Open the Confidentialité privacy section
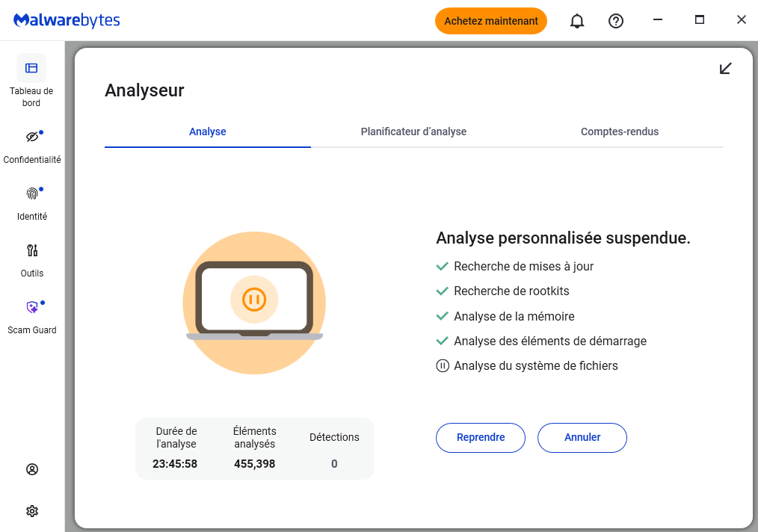Screen dimensions: 758x532 [x=32, y=137]
